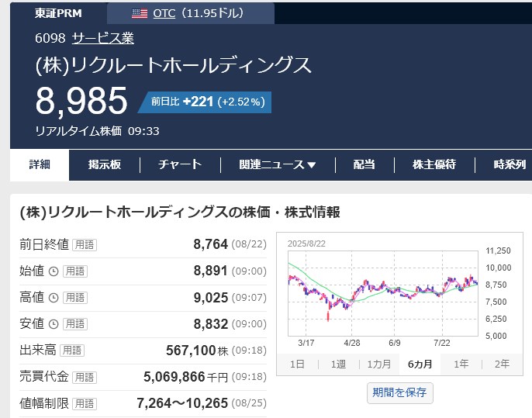
Task: Click the 用語 button next to 前日終値
Action: click(x=85, y=244)
